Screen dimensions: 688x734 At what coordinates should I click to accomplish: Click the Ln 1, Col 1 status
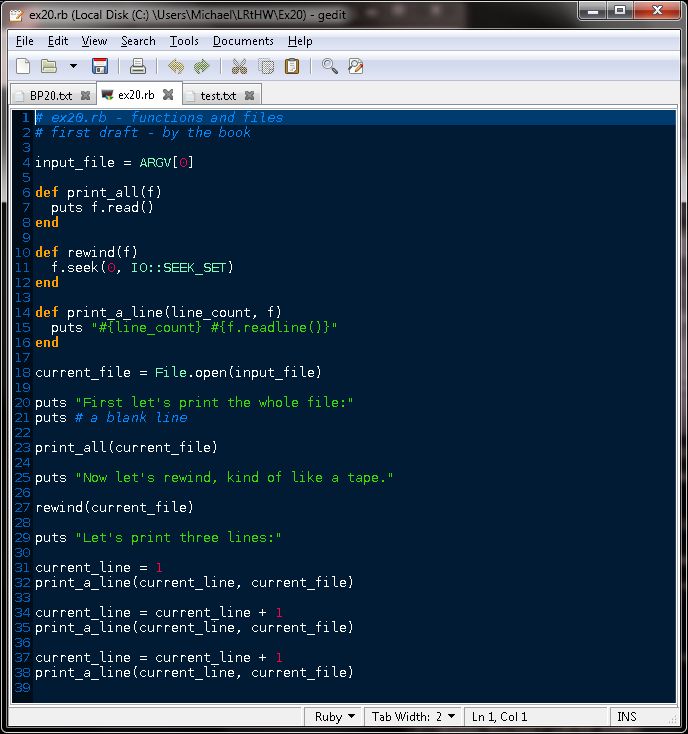point(499,717)
